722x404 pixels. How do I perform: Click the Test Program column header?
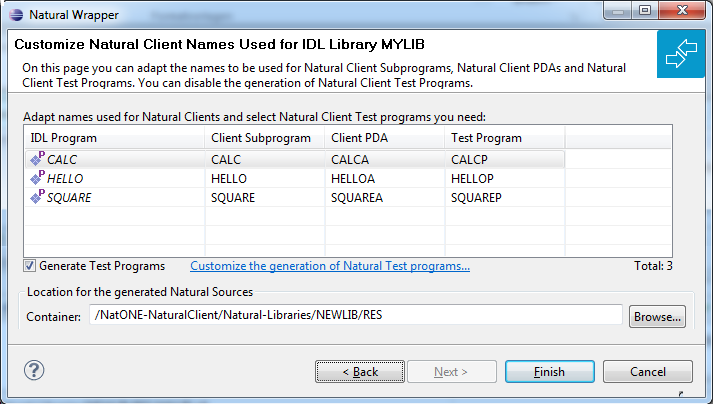pyautogui.click(x=505, y=138)
